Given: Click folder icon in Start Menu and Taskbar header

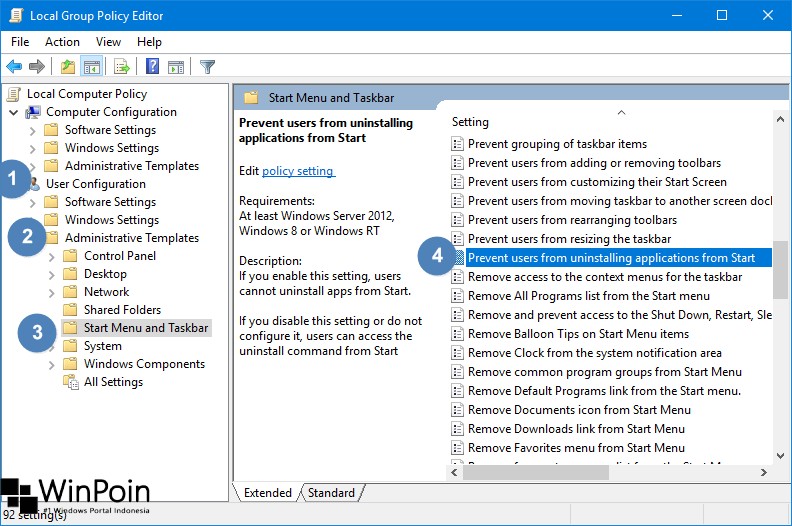Looking at the screenshot, I should coord(251,98).
